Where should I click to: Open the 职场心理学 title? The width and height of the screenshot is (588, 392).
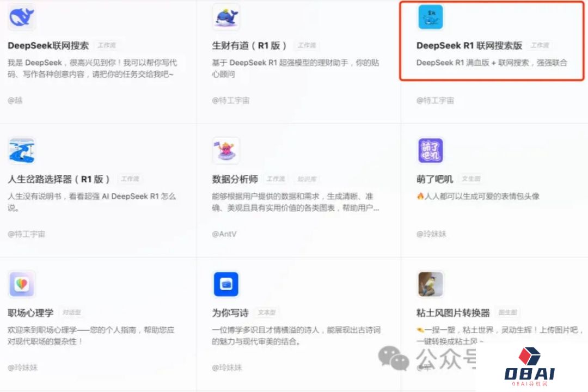pyautogui.click(x=30, y=313)
